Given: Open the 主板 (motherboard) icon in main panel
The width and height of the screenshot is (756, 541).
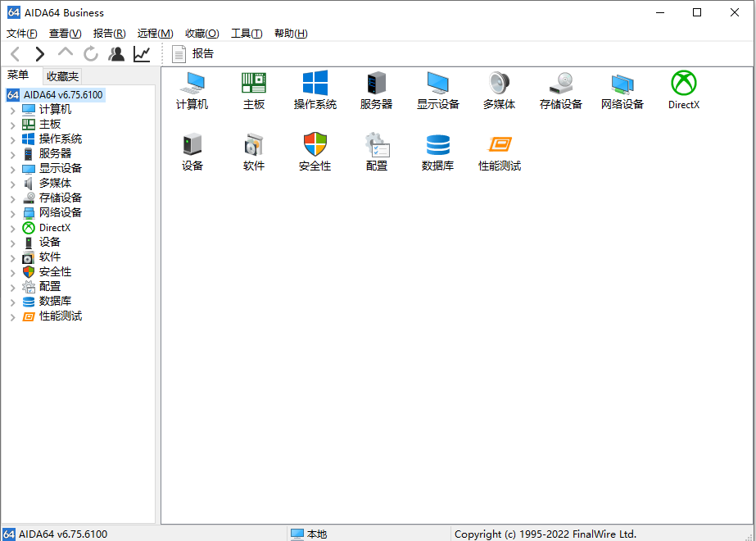Looking at the screenshot, I should point(254,84).
